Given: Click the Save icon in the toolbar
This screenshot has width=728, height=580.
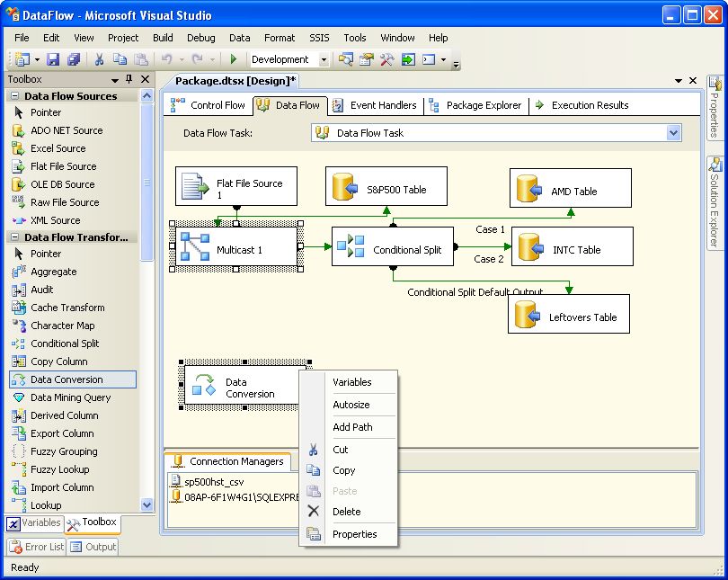Looking at the screenshot, I should [x=53, y=59].
